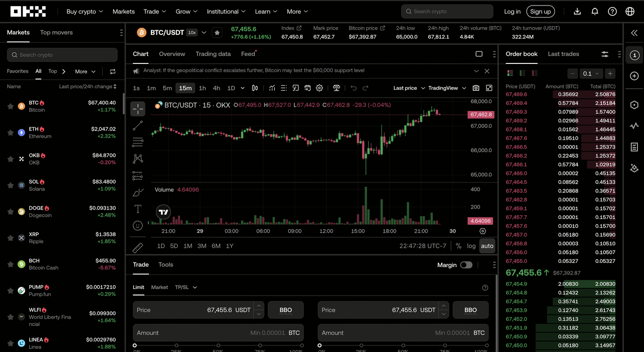
Task: Switch to the Last trades tab
Action: click(563, 54)
